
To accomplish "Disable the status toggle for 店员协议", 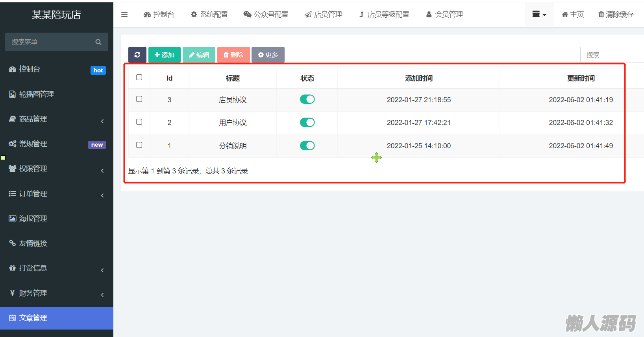I will coord(307,99).
